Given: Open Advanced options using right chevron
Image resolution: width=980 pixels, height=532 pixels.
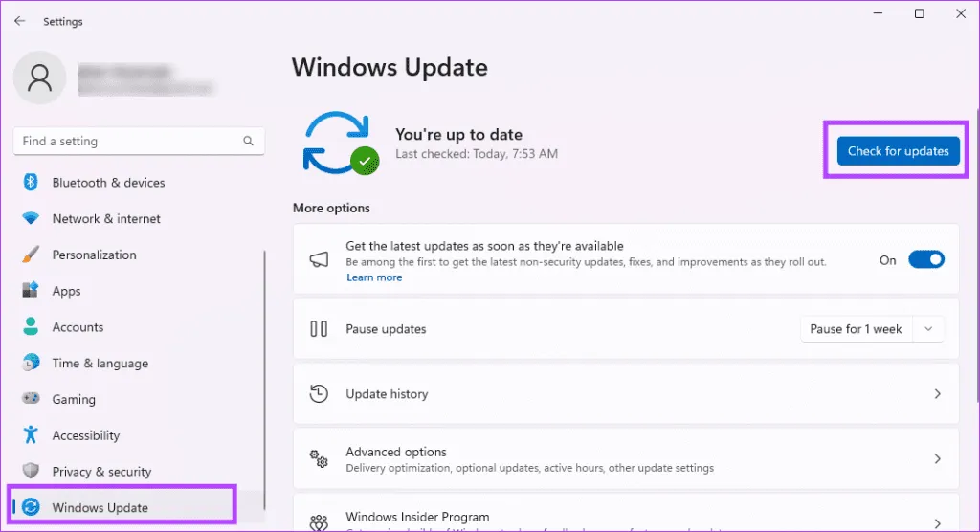Looking at the screenshot, I should click(937, 459).
